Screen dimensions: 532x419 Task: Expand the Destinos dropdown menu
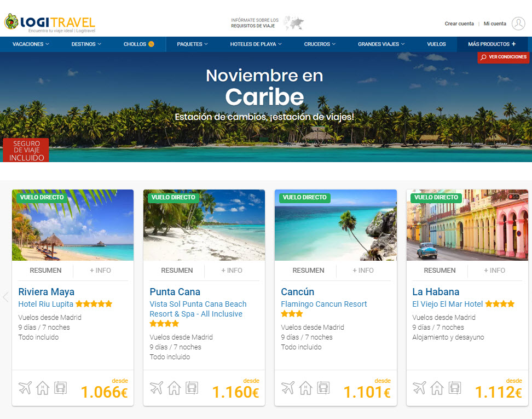click(x=86, y=44)
